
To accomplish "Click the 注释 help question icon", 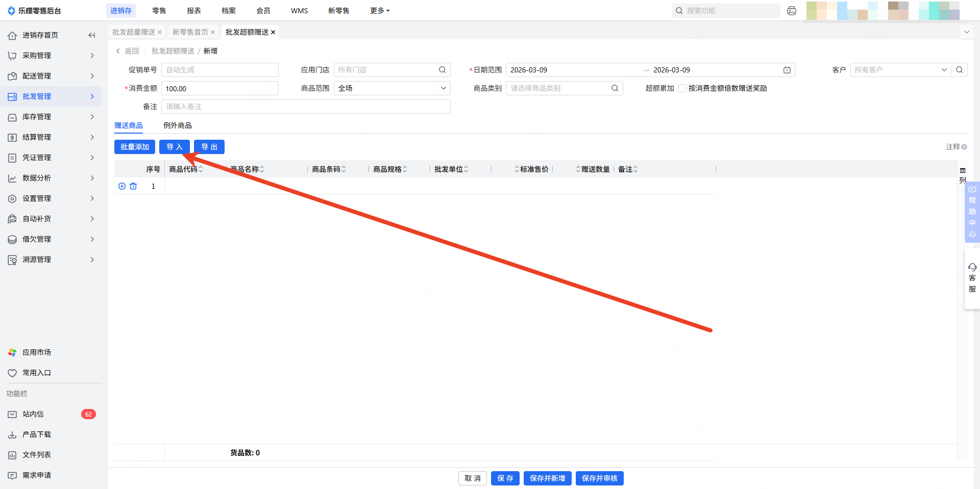I will (964, 147).
